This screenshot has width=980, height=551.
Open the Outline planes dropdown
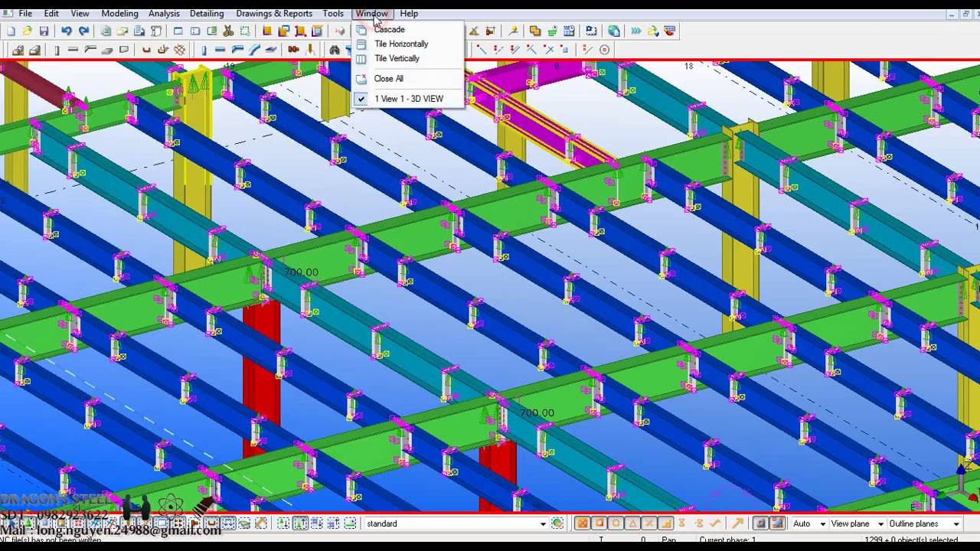924,523
